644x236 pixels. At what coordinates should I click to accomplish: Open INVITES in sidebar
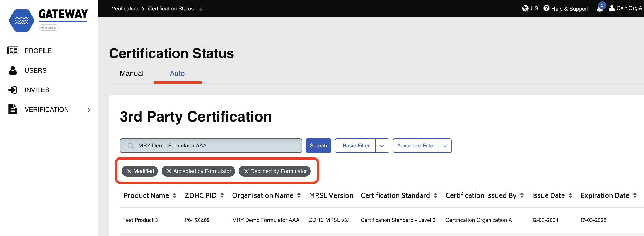37,90
